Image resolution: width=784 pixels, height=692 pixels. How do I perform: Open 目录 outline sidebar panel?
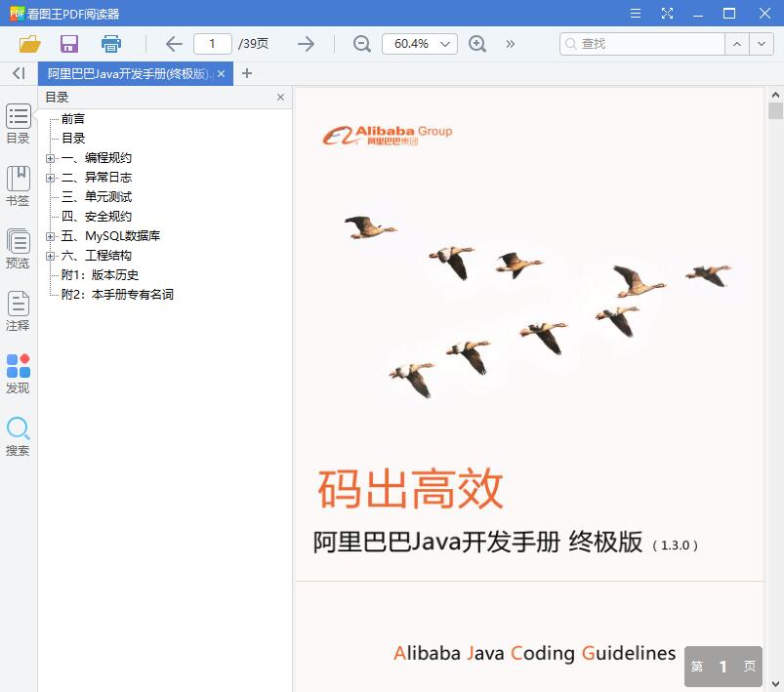[x=18, y=124]
